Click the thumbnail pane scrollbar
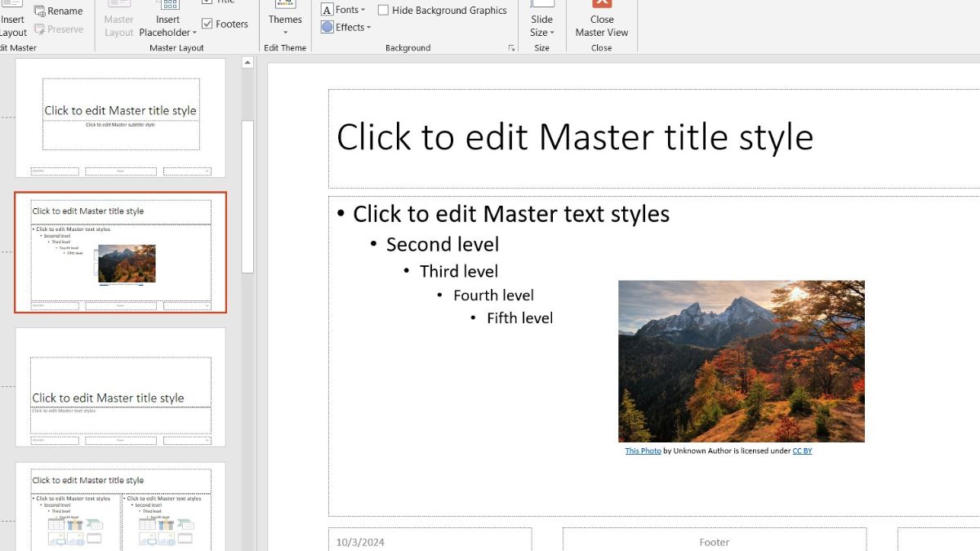 click(247, 196)
